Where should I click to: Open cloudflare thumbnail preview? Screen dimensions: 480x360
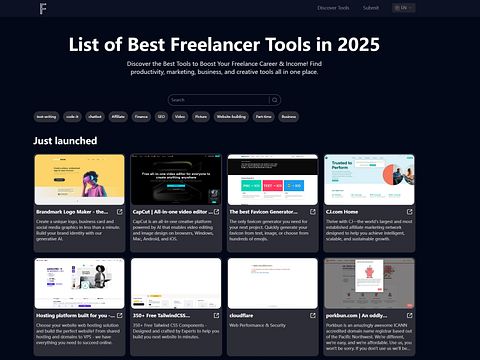coord(273,283)
